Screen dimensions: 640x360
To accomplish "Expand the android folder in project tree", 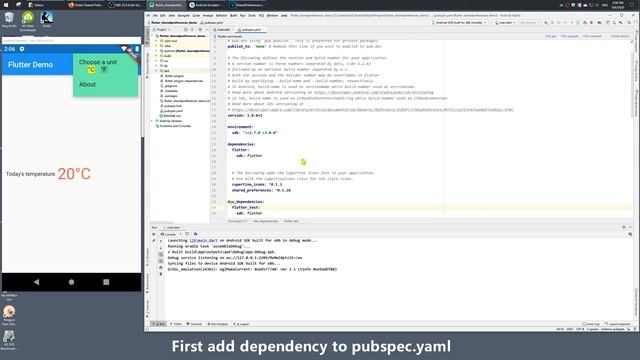I will point(156,51).
